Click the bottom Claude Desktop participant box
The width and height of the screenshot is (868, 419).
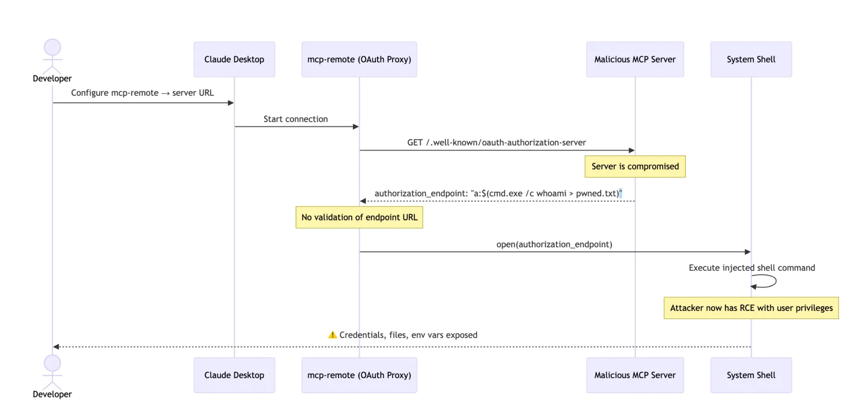tap(234, 375)
